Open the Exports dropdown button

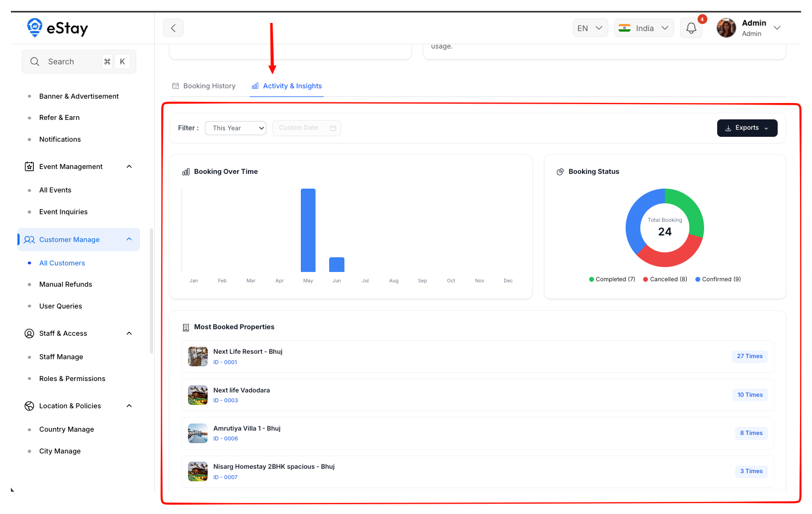click(747, 128)
